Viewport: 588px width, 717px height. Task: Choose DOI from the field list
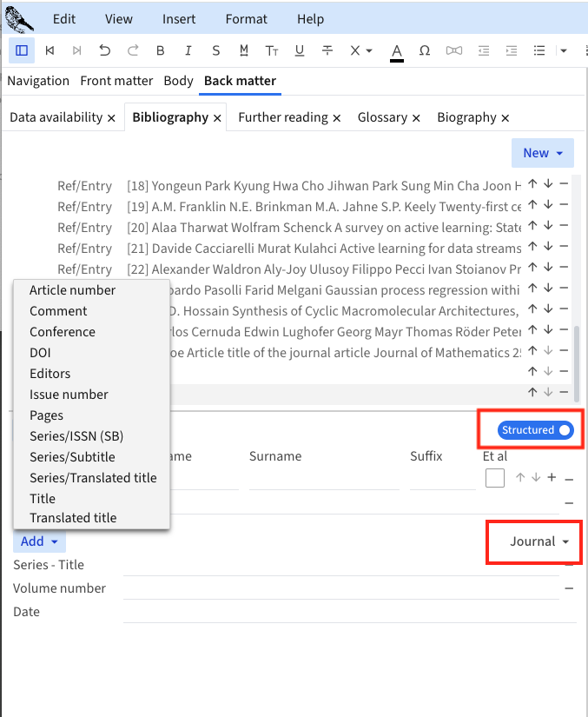coord(40,353)
